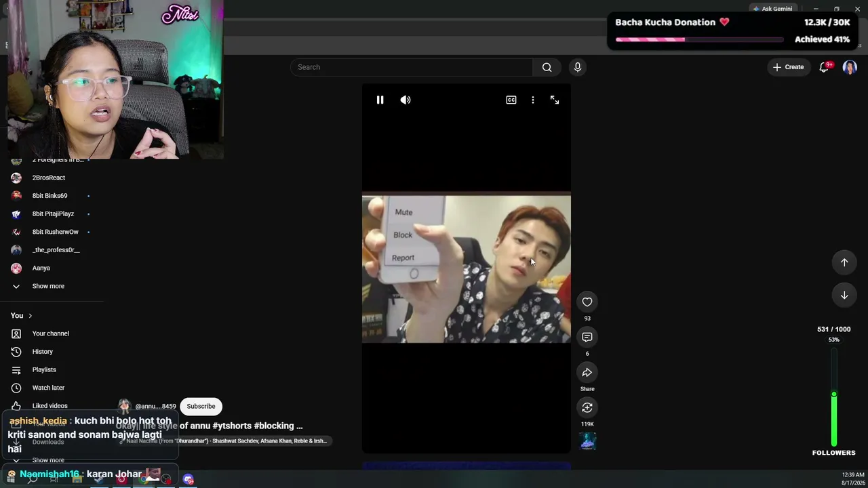Like the Short with 93 likes
Viewport: 868px width, 488px height.
[587, 302]
